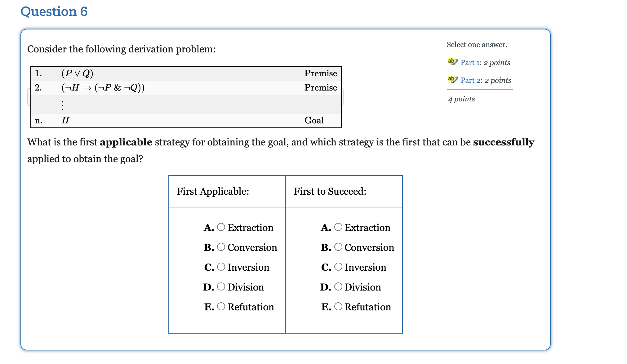Open the Part 2: 2 points link

click(485, 80)
